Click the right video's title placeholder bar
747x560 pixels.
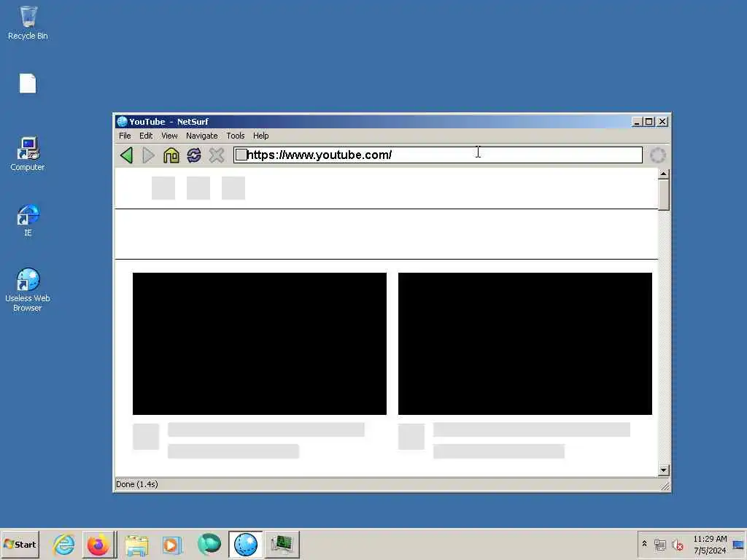(x=532, y=429)
